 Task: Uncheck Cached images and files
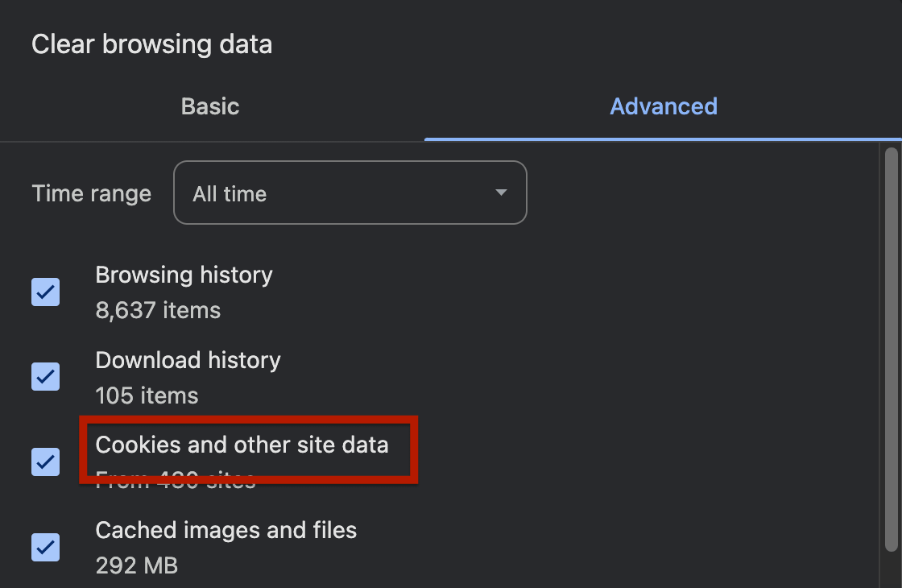(45, 548)
